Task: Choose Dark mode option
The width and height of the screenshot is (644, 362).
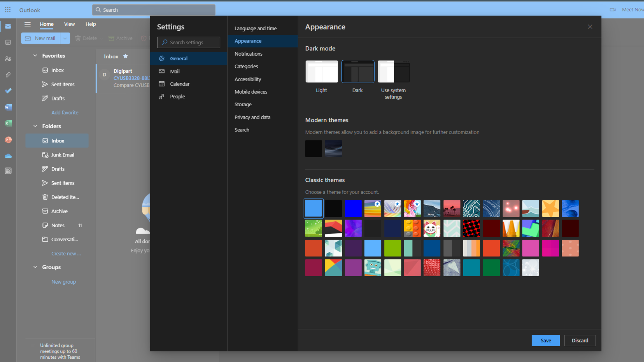Action: (x=358, y=71)
